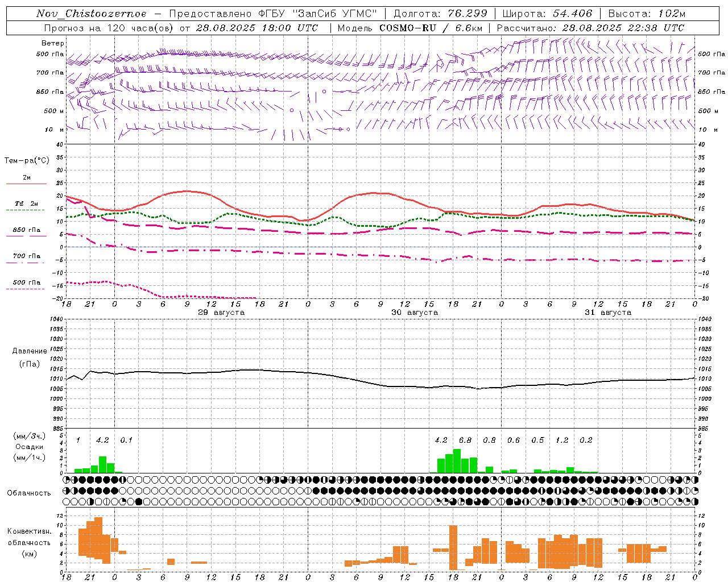This screenshot has width=728, height=582.
Task: Click the 31 августа date label
Action: 608,313
